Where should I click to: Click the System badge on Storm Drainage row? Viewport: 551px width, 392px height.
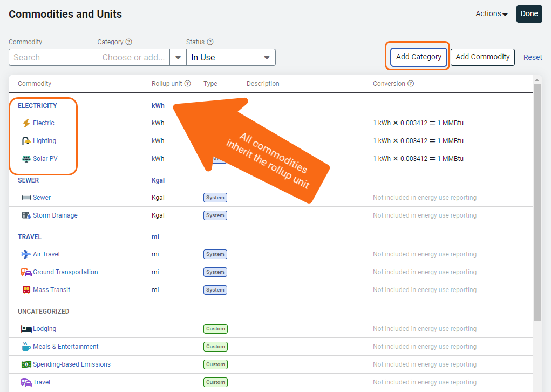coord(215,215)
